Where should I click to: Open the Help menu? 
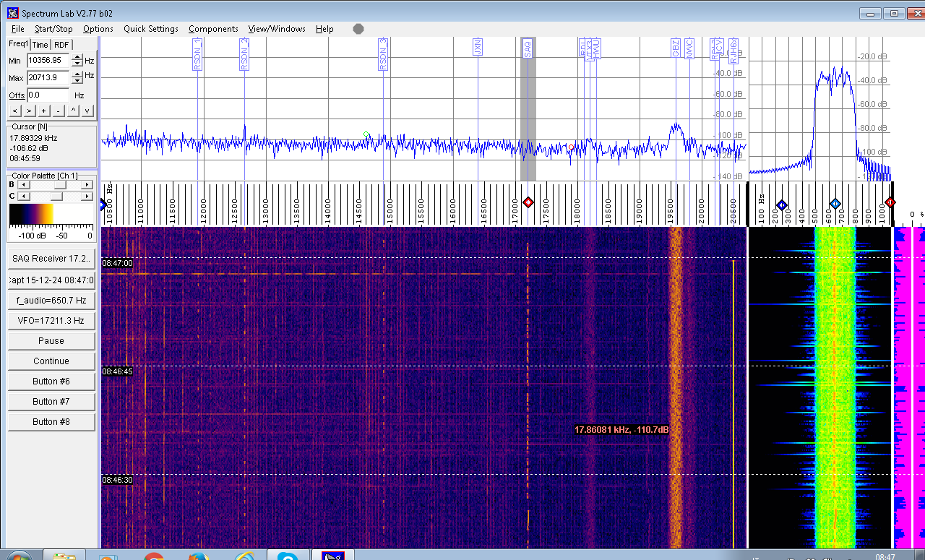click(x=324, y=29)
